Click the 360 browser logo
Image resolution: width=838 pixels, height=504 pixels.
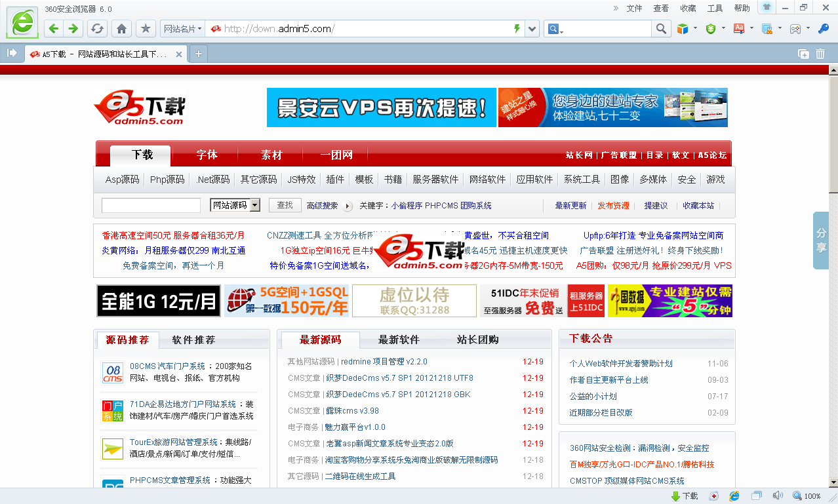pos(23,23)
